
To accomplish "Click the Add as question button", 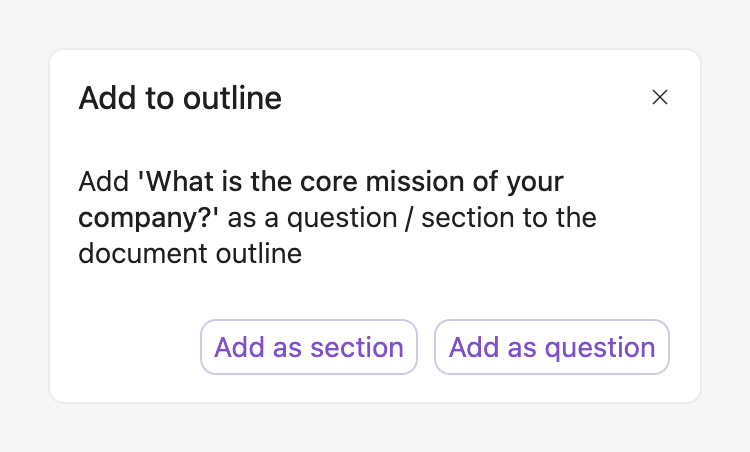I will click(552, 347).
